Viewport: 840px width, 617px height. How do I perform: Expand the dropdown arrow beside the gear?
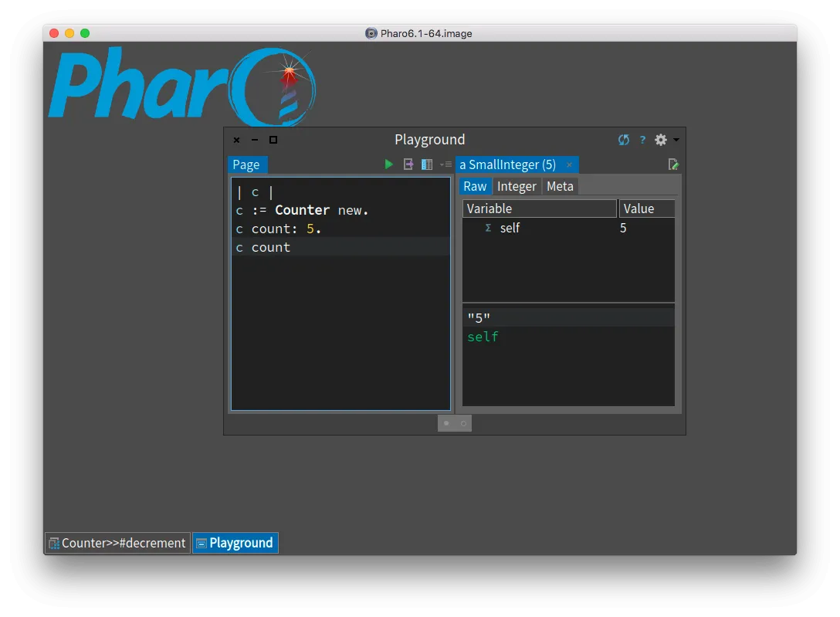click(676, 140)
